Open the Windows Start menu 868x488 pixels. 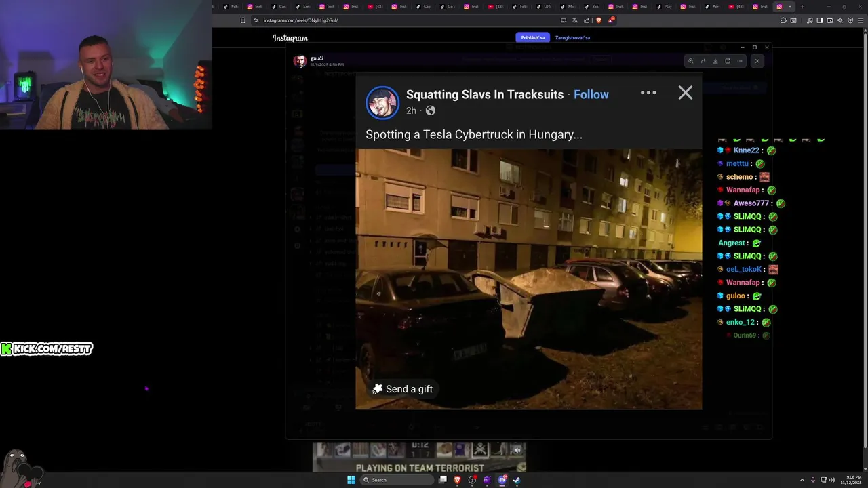(351, 480)
